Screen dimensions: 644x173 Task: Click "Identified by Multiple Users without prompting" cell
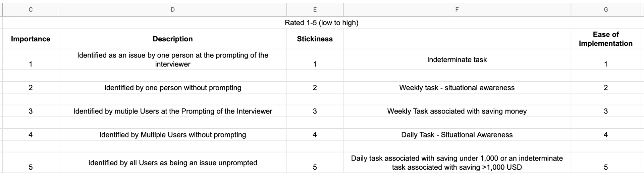click(x=172, y=135)
